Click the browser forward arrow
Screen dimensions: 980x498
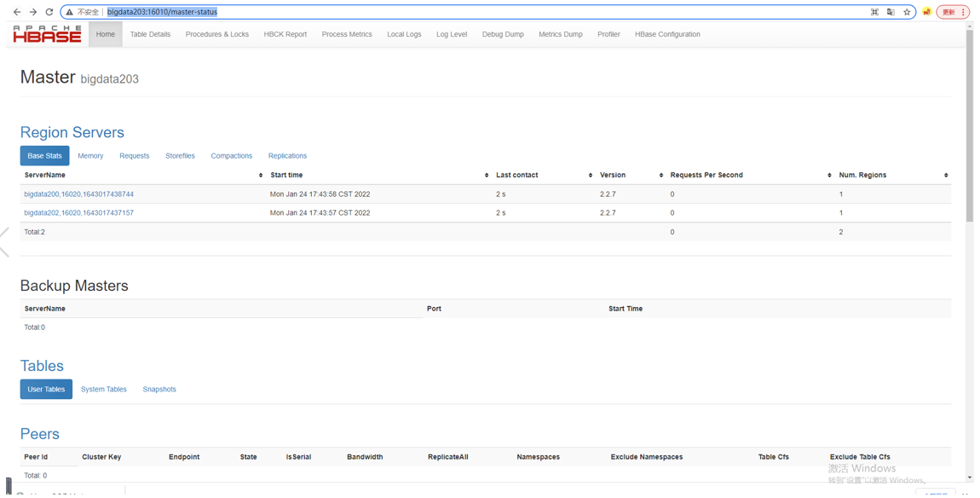(x=33, y=12)
